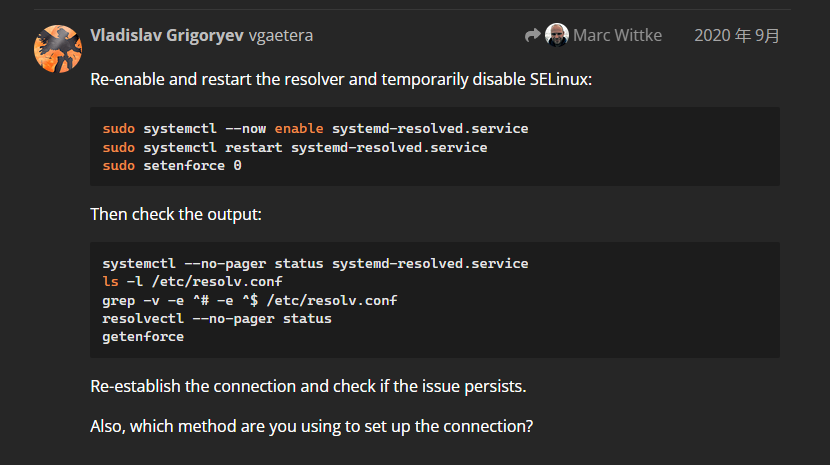Click the 'resolvectl --no-pager status' line
Viewport: 830px width, 465px height.
click(x=216, y=318)
